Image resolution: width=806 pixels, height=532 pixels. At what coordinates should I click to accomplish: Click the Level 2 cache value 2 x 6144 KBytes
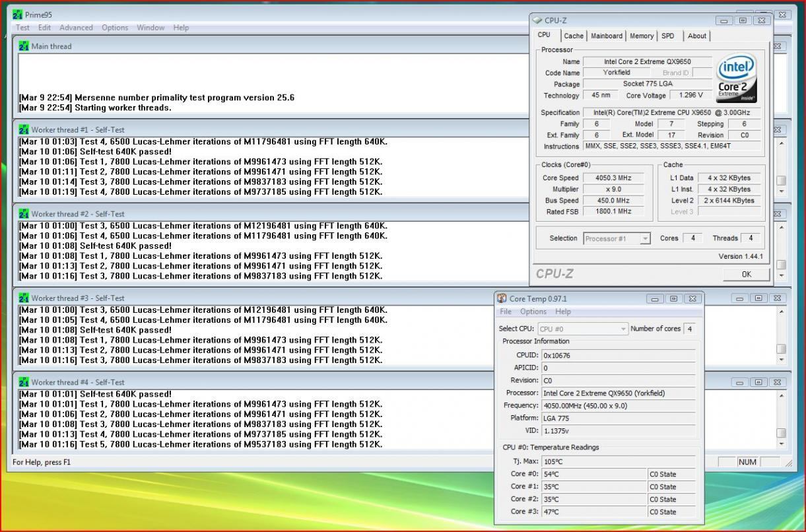point(729,201)
